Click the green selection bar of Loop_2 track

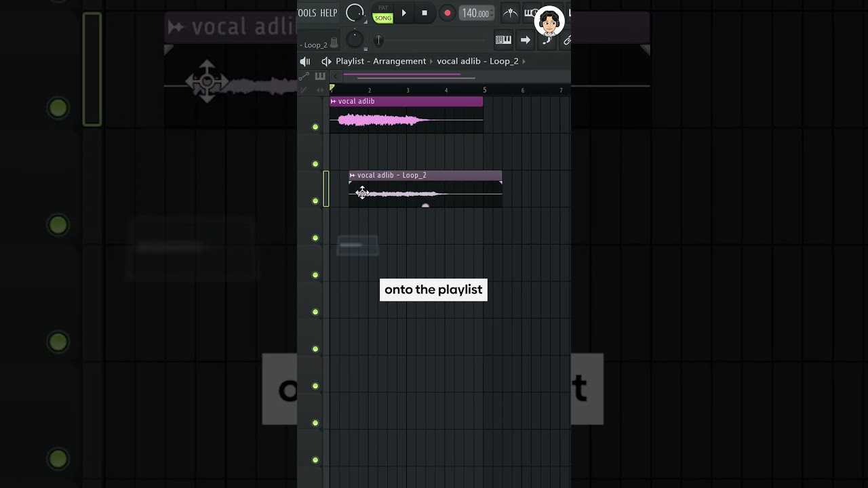(326, 188)
